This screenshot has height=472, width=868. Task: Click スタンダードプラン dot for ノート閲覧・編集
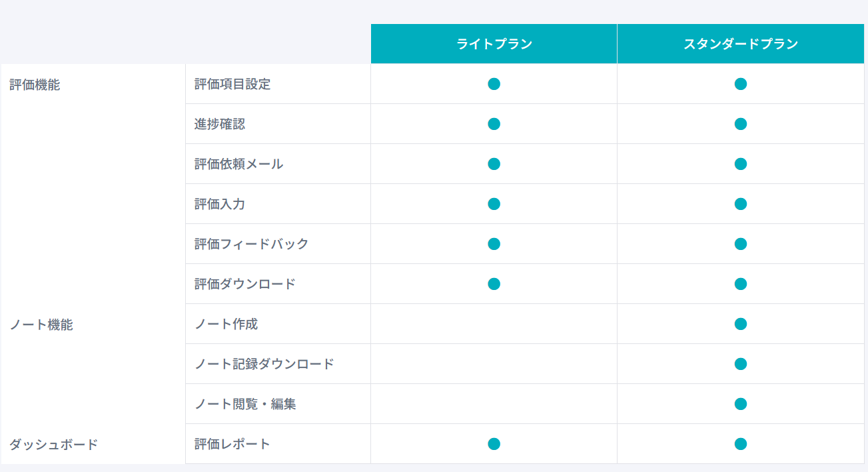740,404
